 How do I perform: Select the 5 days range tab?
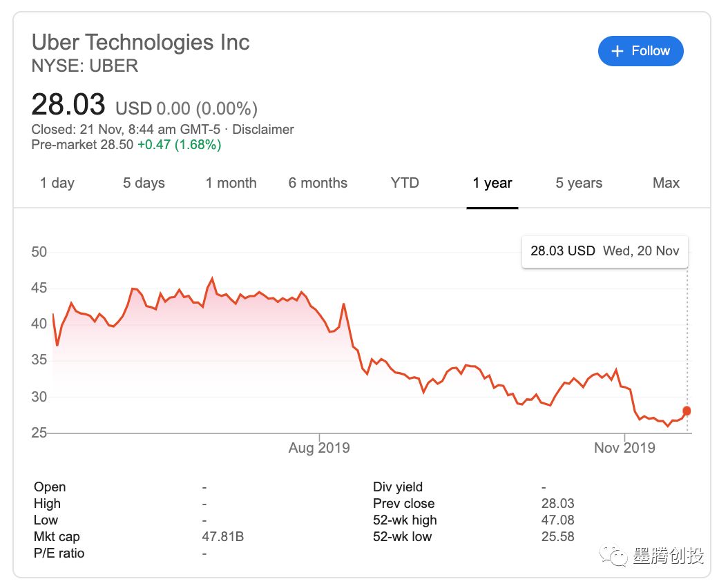(x=144, y=183)
